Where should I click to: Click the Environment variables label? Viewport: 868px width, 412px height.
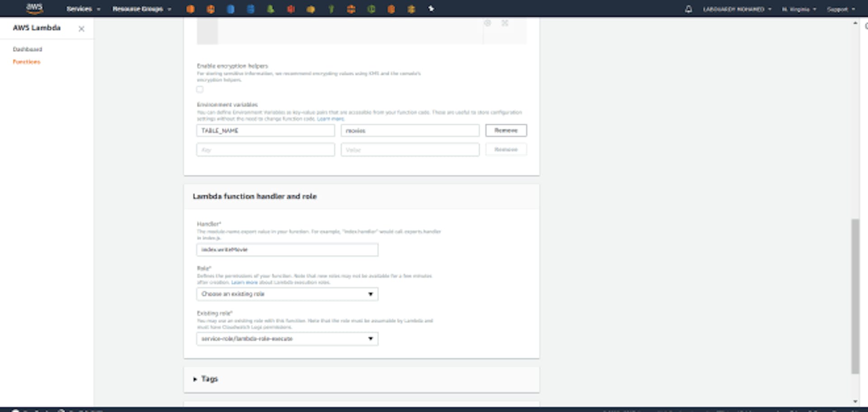pyautogui.click(x=227, y=104)
